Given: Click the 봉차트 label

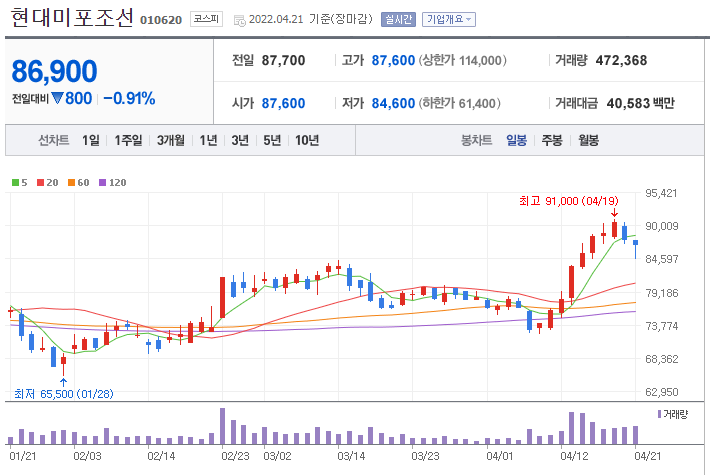Looking at the screenshot, I should pos(476,140).
